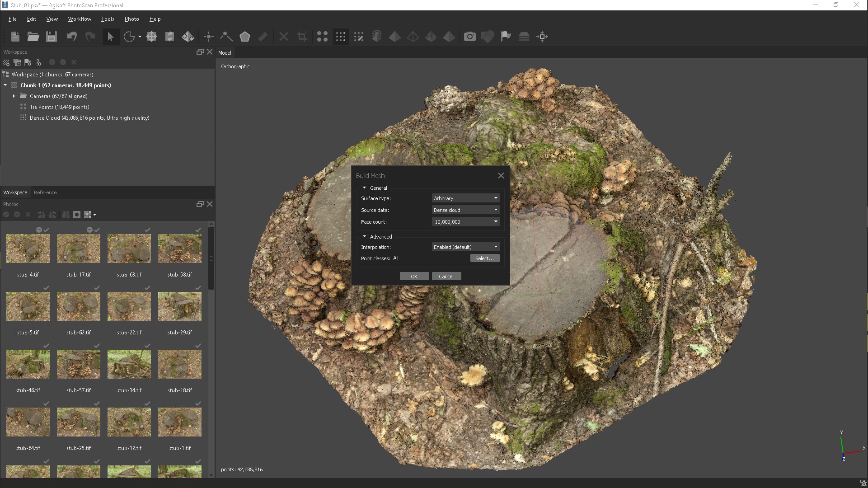
Task: Toggle checkmark on stub-58.tif thumbnail
Action: click(198, 230)
